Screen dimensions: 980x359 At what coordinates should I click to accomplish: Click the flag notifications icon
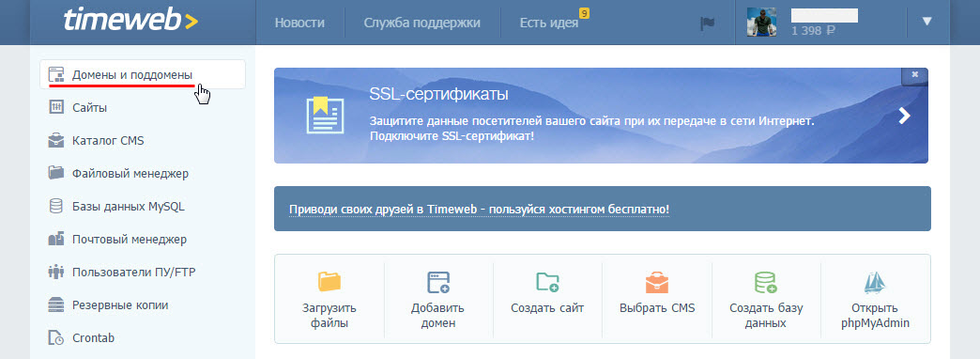(x=707, y=23)
